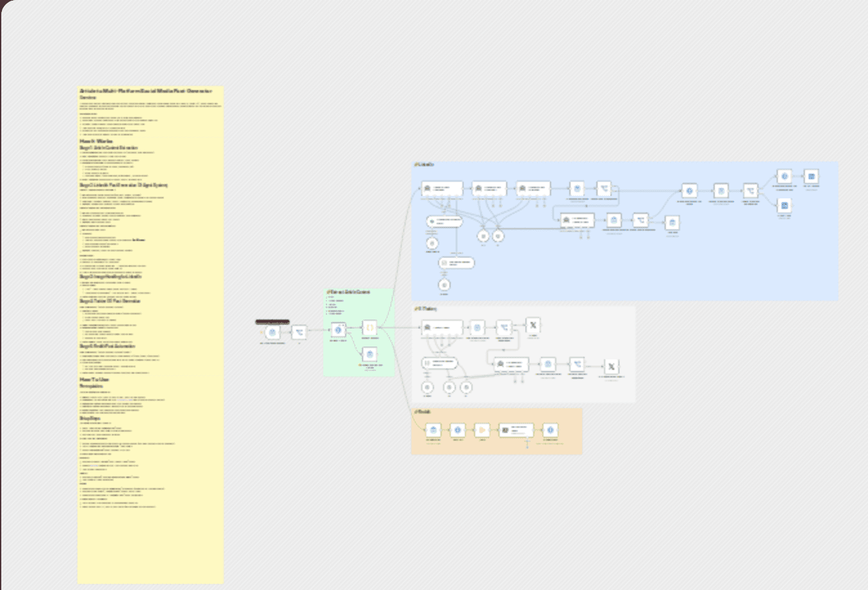Select upper X (Twitter) post node

[x=533, y=326]
